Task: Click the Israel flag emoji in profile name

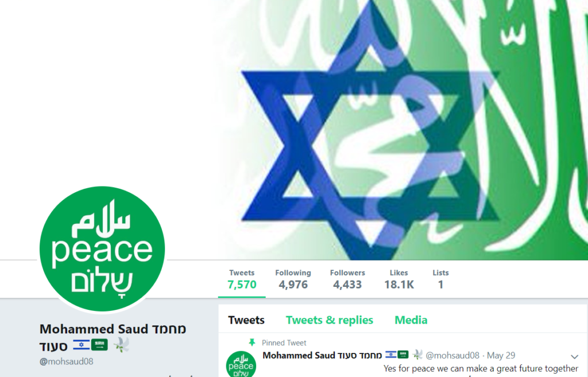Action: pos(82,345)
